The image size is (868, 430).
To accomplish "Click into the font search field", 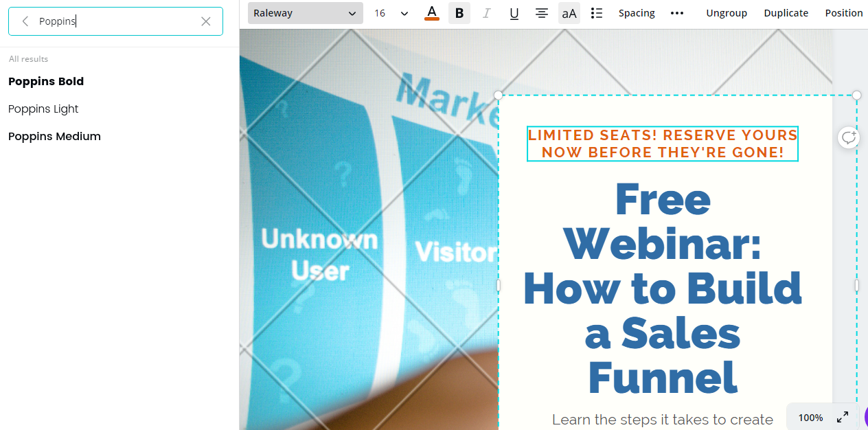I will tap(115, 21).
